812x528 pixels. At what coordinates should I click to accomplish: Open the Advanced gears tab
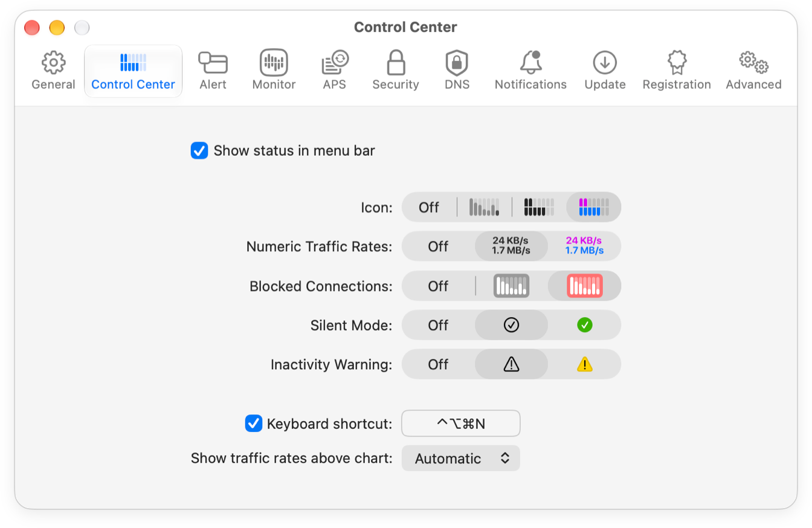coord(753,71)
